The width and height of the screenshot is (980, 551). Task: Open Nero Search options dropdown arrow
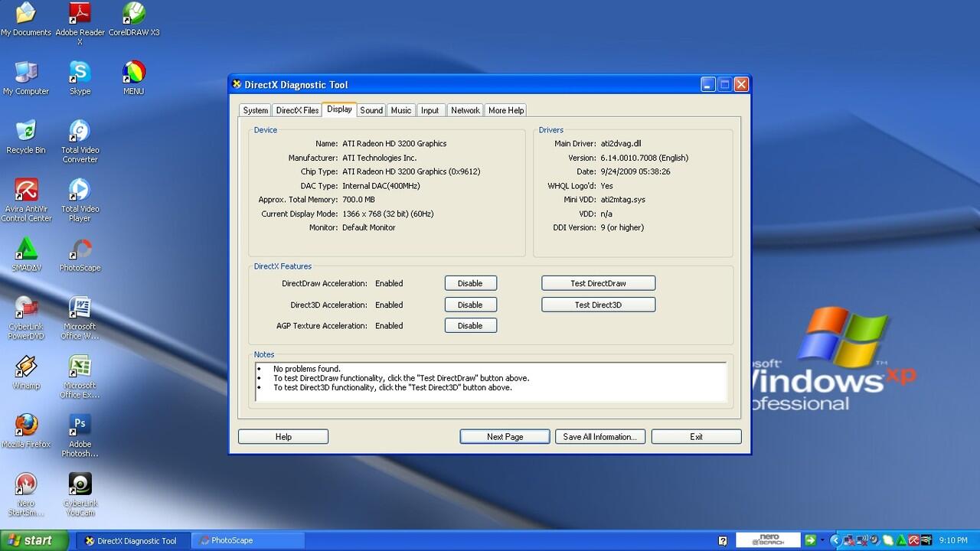[x=823, y=540]
